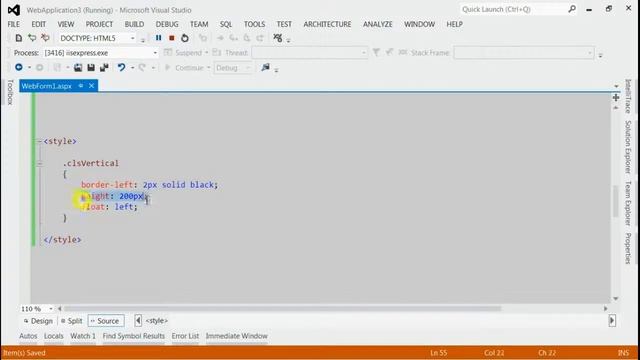Open the Watch 1 tab
Image resolution: width=640 pixels, height=360 pixels.
coord(83,336)
